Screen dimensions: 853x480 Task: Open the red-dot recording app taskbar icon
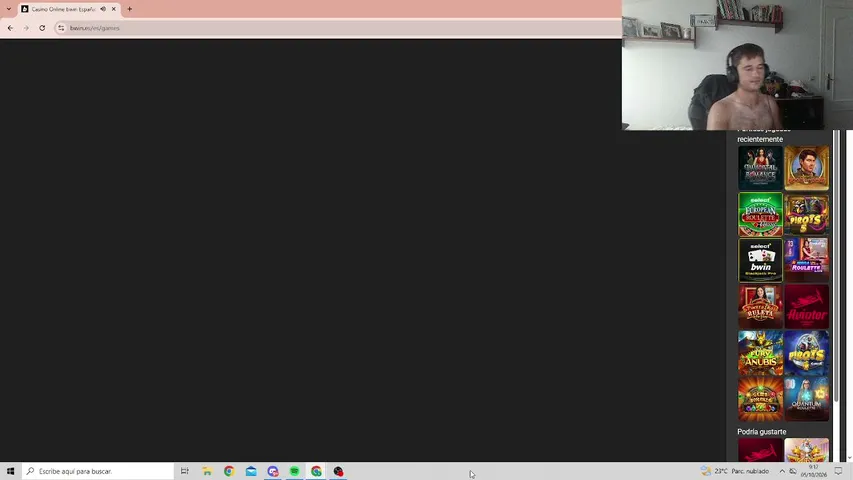(x=338, y=471)
